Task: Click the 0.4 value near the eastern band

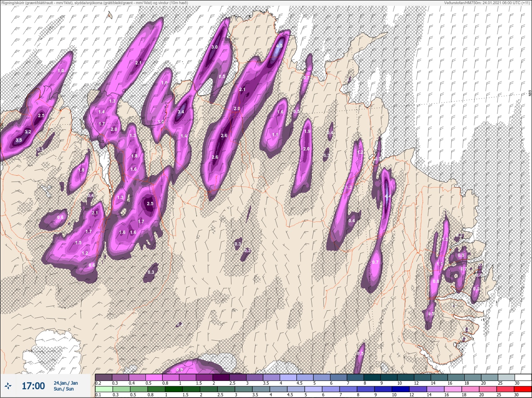Action: pyautogui.click(x=352, y=221)
